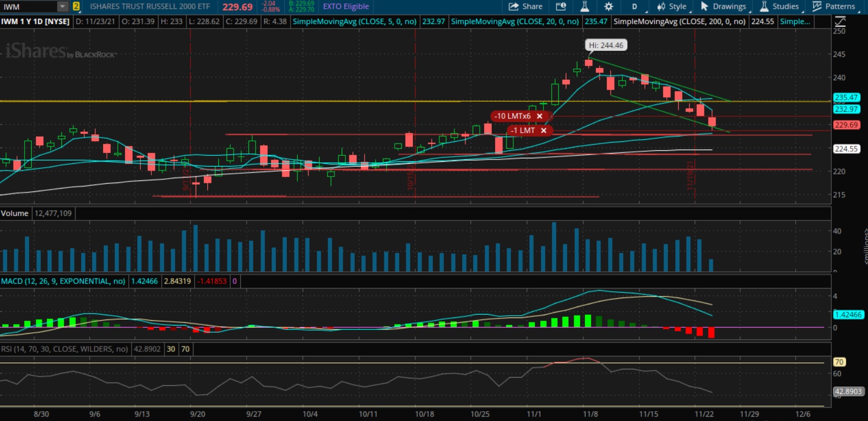This screenshot has height=421, width=868.
Task: Open the Patterns menu
Action: point(833,7)
